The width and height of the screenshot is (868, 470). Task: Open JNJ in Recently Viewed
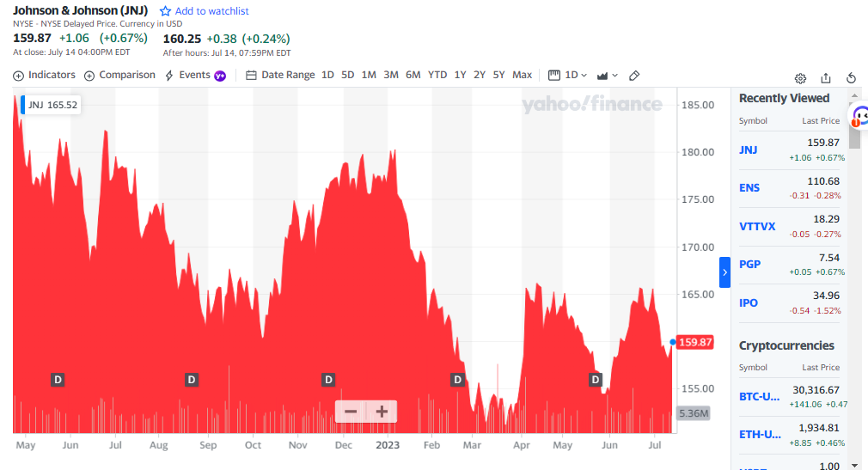click(748, 150)
